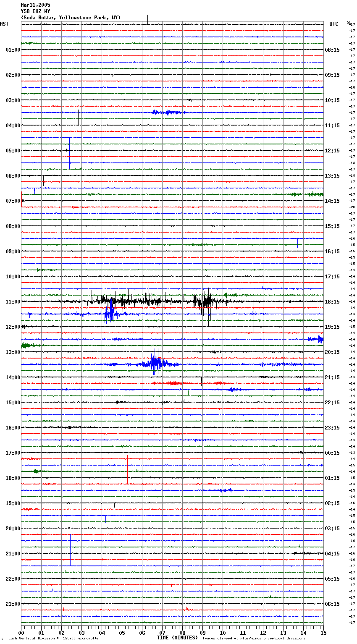Select the -20 DC offset value

352,207
